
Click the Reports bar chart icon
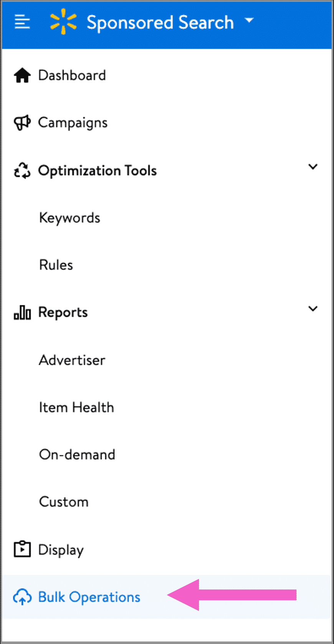point(22,313)
